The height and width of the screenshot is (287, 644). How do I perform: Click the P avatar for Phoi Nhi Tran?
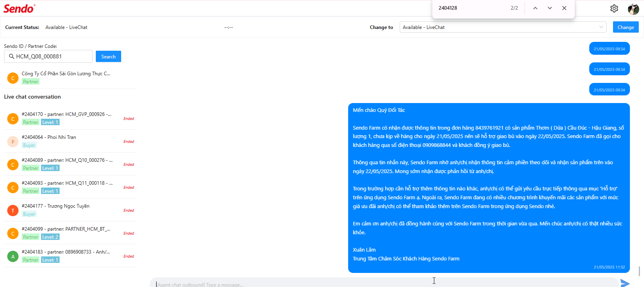pyautogui.click(x=13, y=142)
